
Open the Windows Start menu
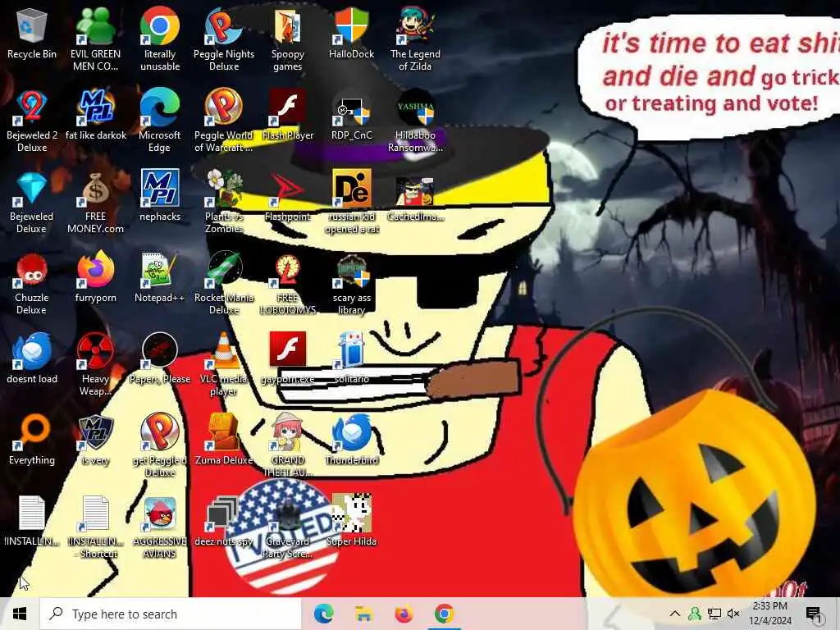(20, 614)
